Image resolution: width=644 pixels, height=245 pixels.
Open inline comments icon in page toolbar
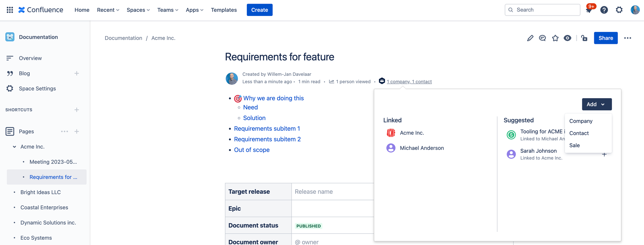click(x=542, y=38)
